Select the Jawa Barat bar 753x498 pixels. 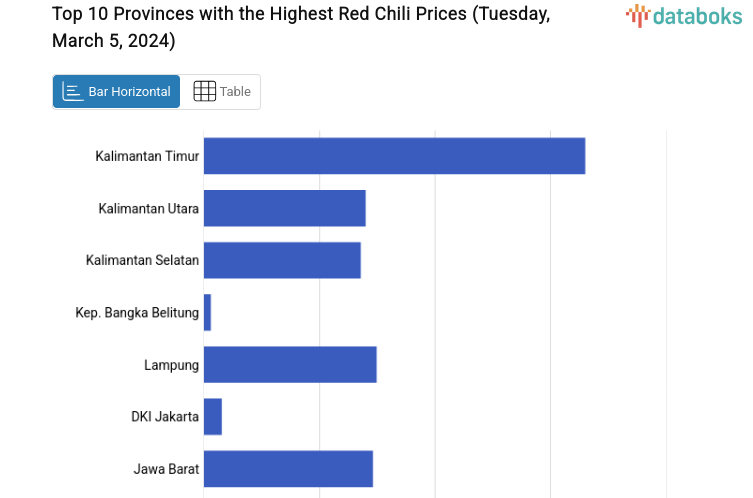click(x=288, y=469)
